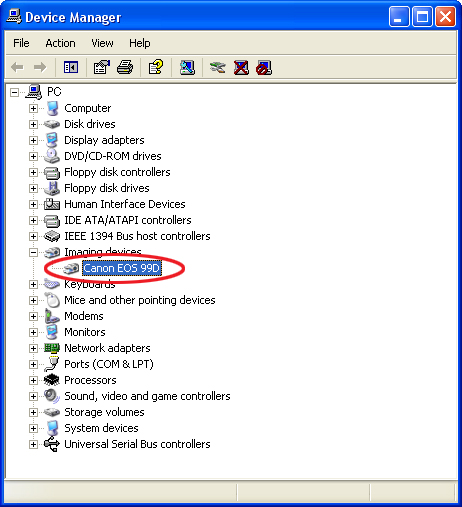
Task: Click the Uninstall device red X icon
Action: click(241, 67)
